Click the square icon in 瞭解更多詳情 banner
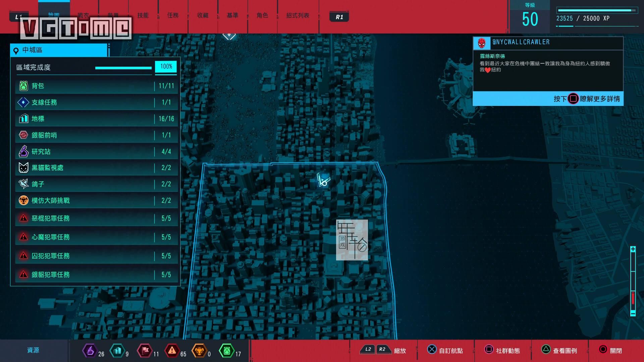This screenshot has width=644, height=362. pyautogui.click(x=573, y=99)
